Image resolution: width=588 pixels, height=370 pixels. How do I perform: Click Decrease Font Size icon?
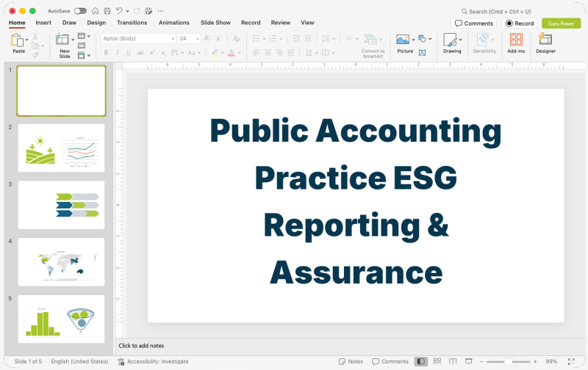[x=218, y=38]
